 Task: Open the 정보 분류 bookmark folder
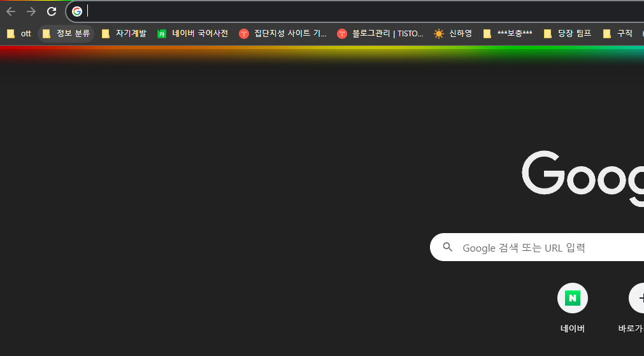(66, 34)
